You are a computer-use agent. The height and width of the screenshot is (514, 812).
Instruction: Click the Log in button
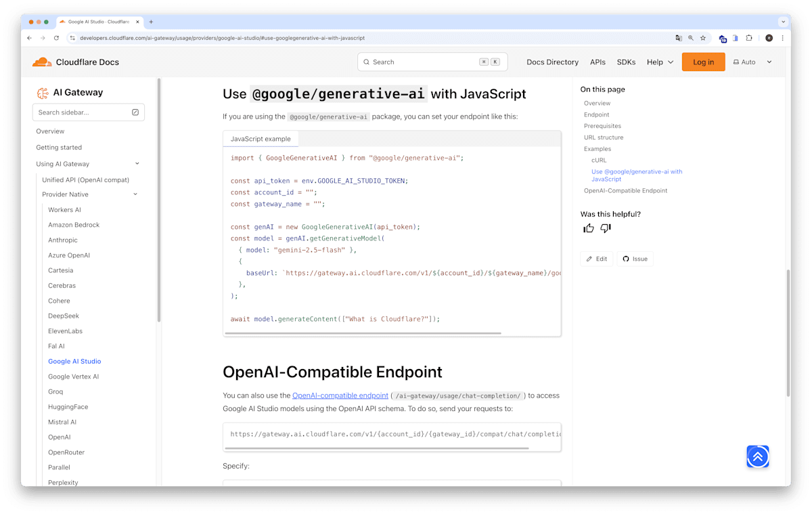click(x=703, y=62)
